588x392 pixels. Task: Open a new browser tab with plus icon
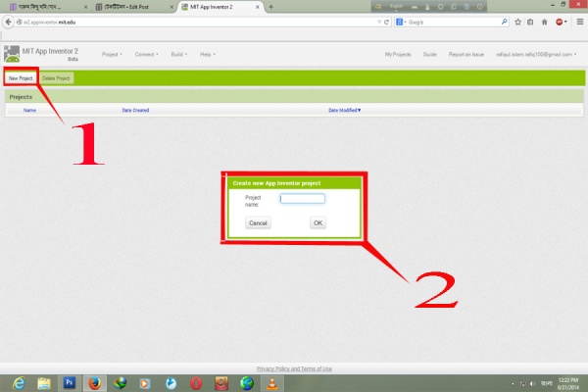[270, 7]
